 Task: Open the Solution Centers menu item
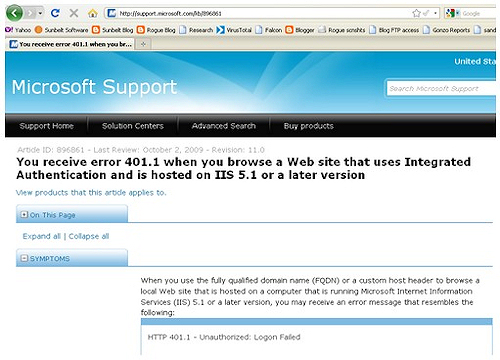tap(133, 126)
